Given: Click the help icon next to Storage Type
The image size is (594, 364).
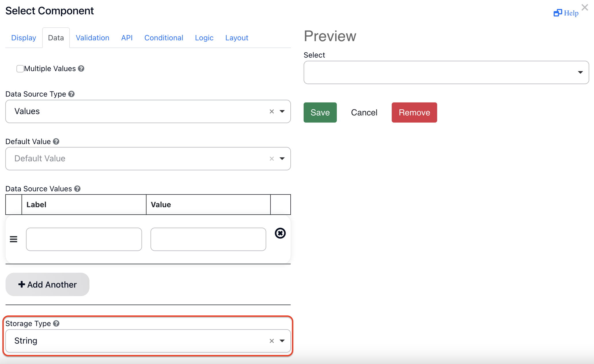Looking at the screenshot, I should [56, 323].
